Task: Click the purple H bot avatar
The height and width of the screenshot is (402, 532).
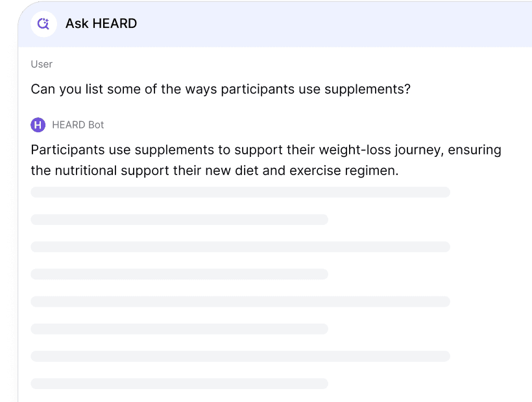Action: point(38,124)
